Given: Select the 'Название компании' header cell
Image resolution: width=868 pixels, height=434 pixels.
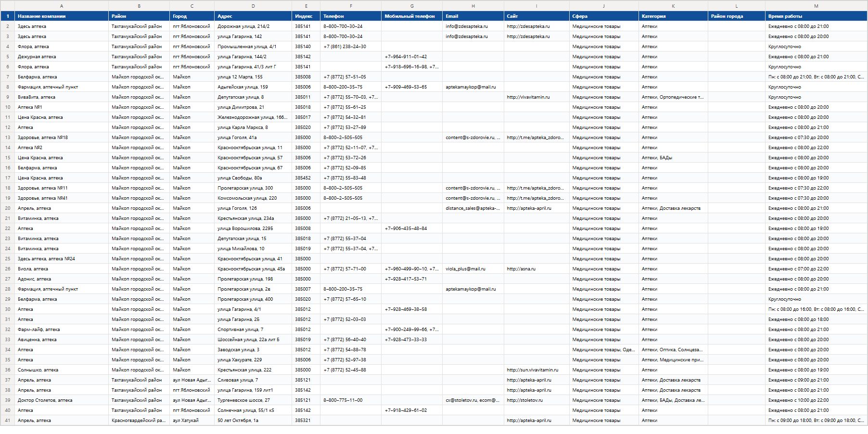Looking at the screenshot, I should click(x=62, y=16).
